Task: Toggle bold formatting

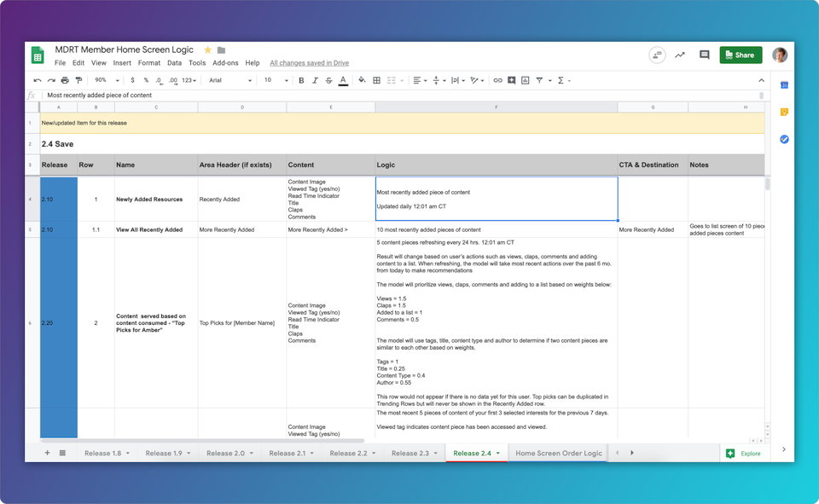Action: [x=301, y=80]
